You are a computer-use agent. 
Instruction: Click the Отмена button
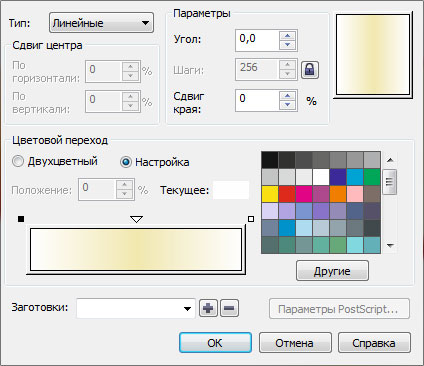295,342
